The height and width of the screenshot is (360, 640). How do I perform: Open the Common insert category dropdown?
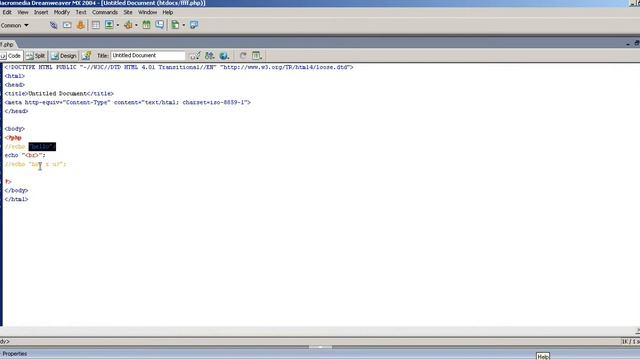pyautogui.click(x=15, y=25)
